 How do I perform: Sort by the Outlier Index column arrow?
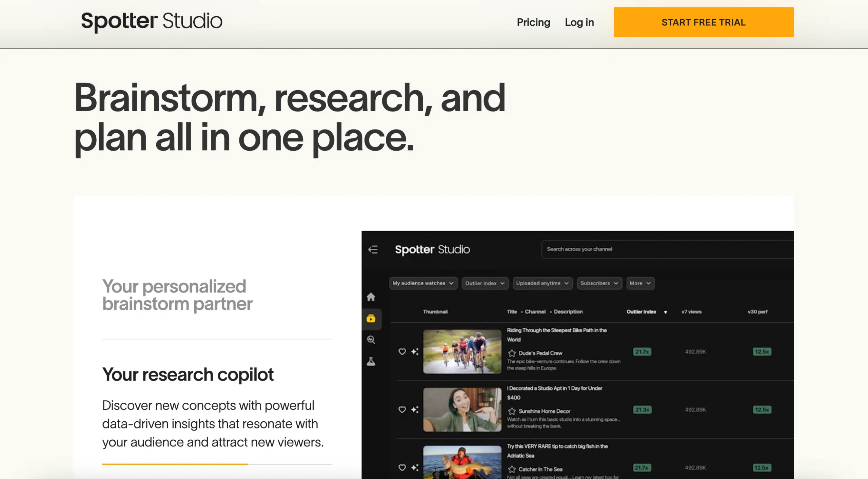coord(666,312)
